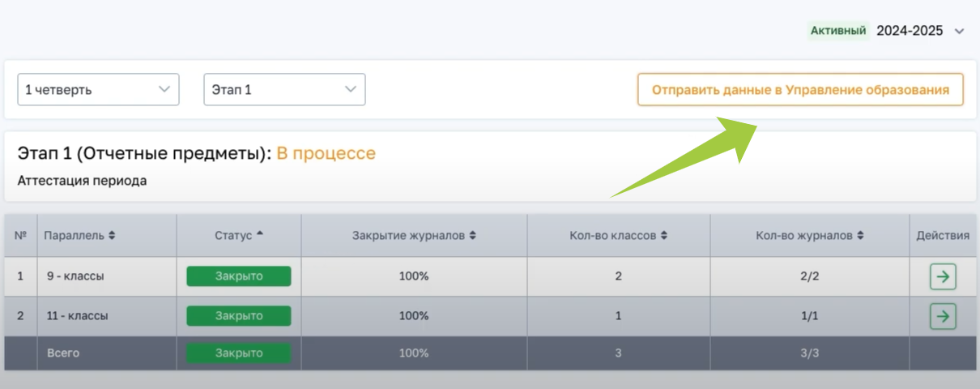Select the 11 - классы row name

tap(78, 315)
